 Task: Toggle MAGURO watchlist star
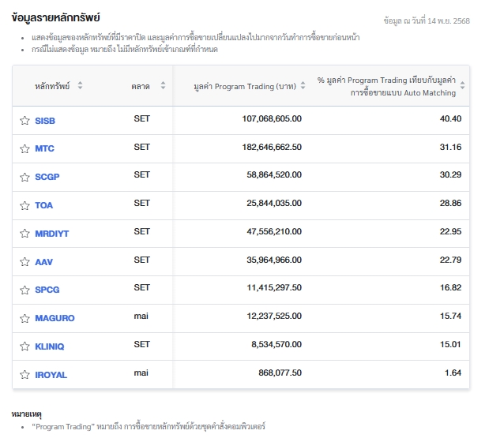pyautogui.click(x=24, y=318)
